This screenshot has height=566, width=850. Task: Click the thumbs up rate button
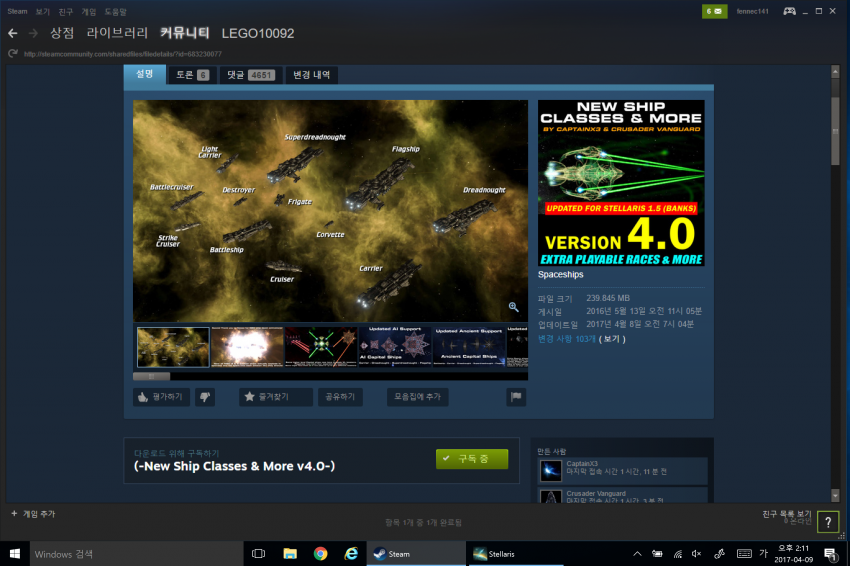tap(161, 397)
